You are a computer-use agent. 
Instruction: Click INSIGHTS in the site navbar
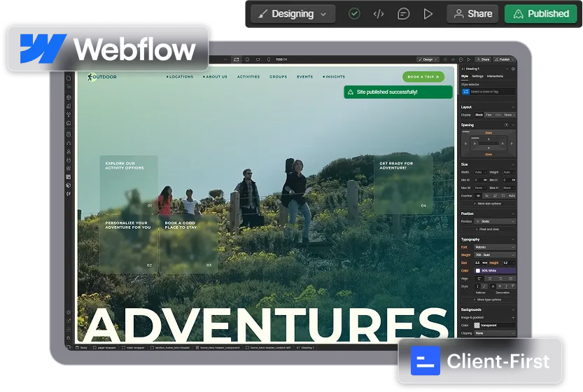pyautogui.click(x=334, y=77)
